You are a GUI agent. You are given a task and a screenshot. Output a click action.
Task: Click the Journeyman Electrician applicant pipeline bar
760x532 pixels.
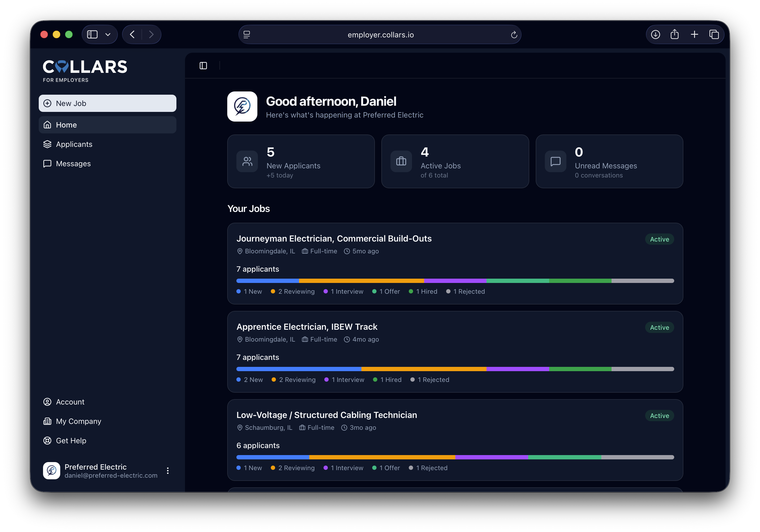[x=455, y=281]
